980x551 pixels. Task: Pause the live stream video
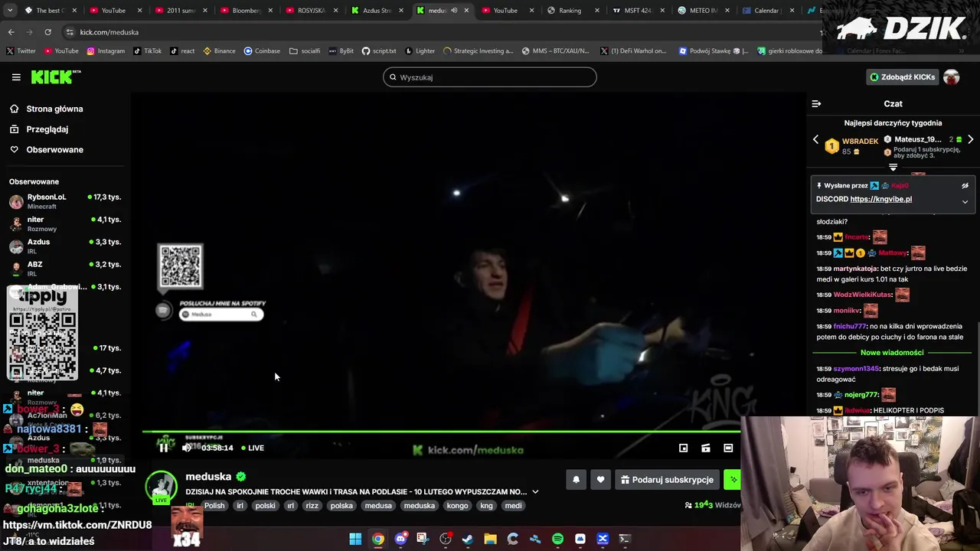tap(164, 448)
